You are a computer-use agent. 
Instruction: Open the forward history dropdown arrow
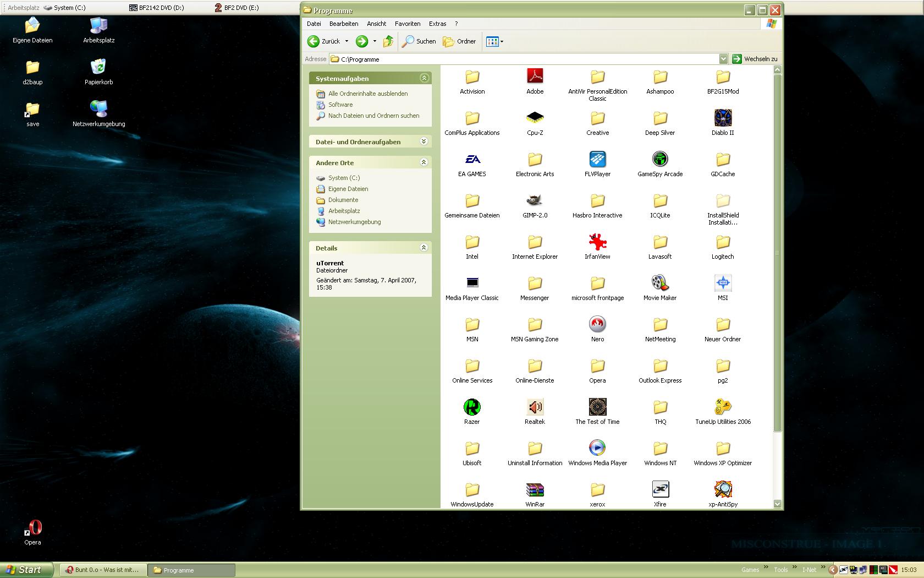click(x=375, y=41)
